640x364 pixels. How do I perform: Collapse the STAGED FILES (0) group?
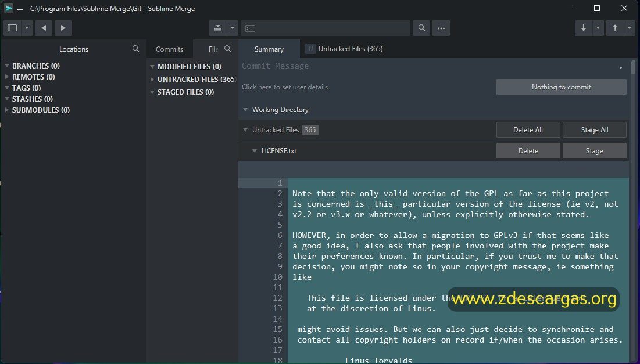(152, 92)
